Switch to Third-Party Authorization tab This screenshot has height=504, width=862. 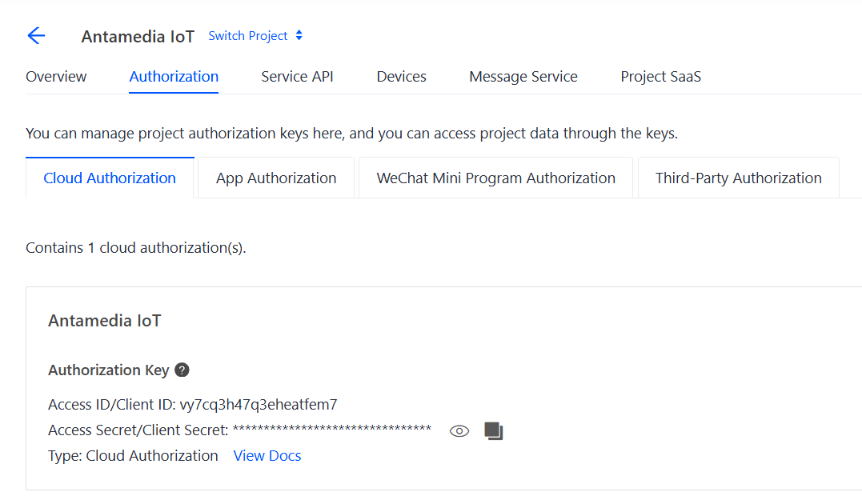tap(738, 178)
